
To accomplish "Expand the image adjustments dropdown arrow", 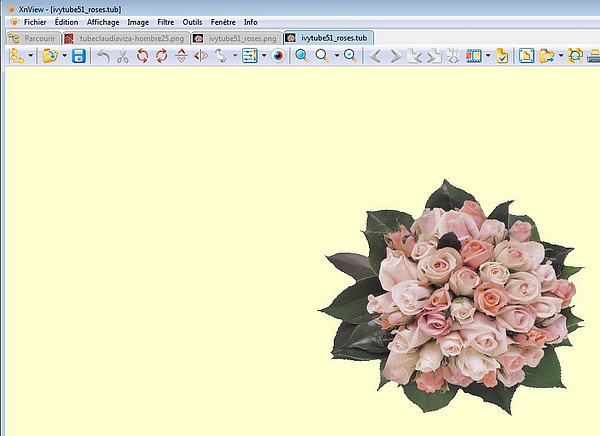I will [x=264, y=56].
